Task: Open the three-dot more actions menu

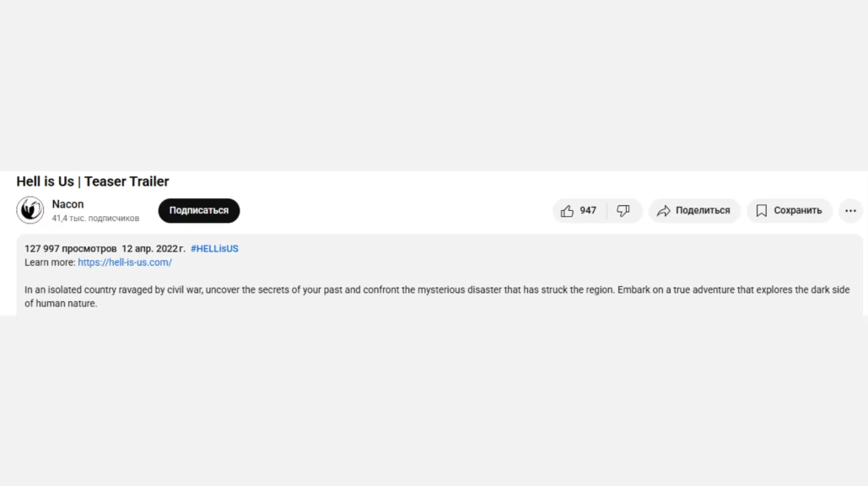Action: pyautogui.click(x=850, y=211)
